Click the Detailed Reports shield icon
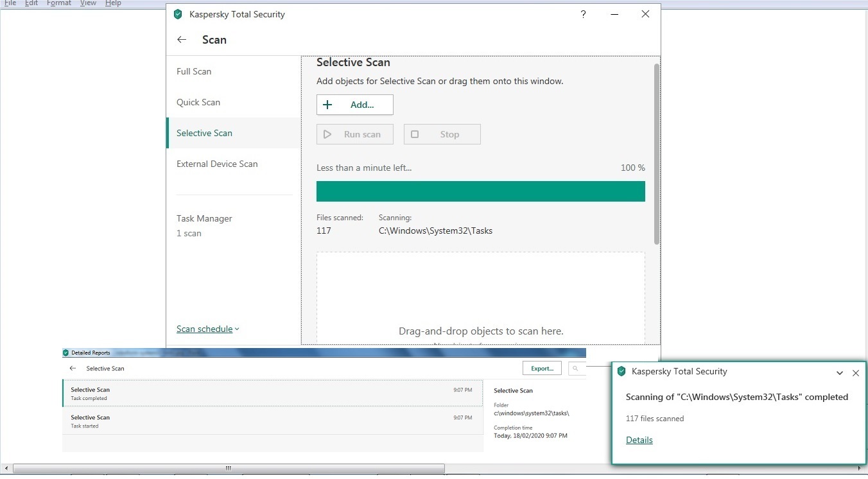The image size is (868, 479). [65, 353]
